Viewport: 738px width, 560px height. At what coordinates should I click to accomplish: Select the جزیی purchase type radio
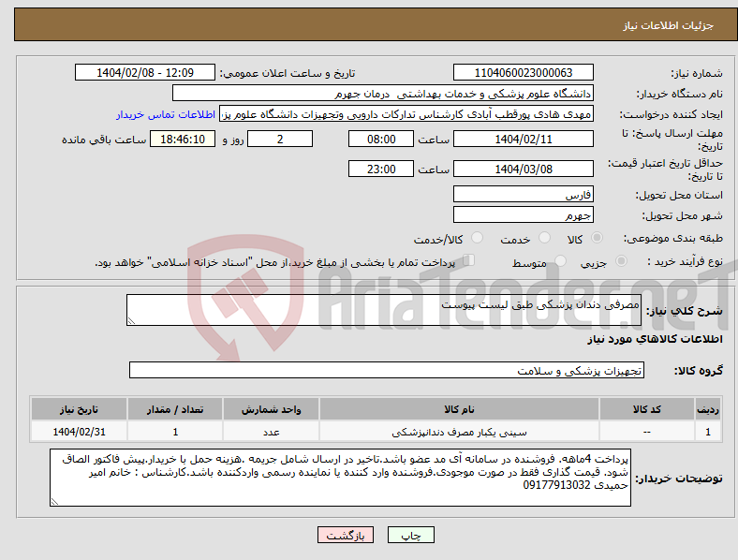coord(621,261)
